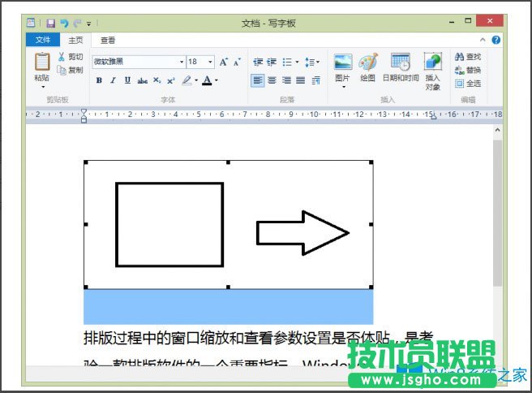Toggle Superscript formatting
Image resolution: width=532 pixels, height=393 pixels.
click(x=170, y=80)
